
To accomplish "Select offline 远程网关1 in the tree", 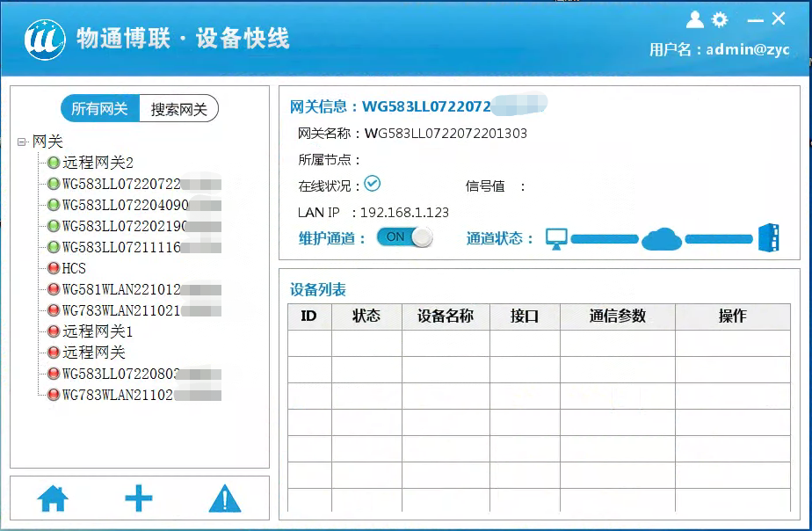I will coord(97,331).
